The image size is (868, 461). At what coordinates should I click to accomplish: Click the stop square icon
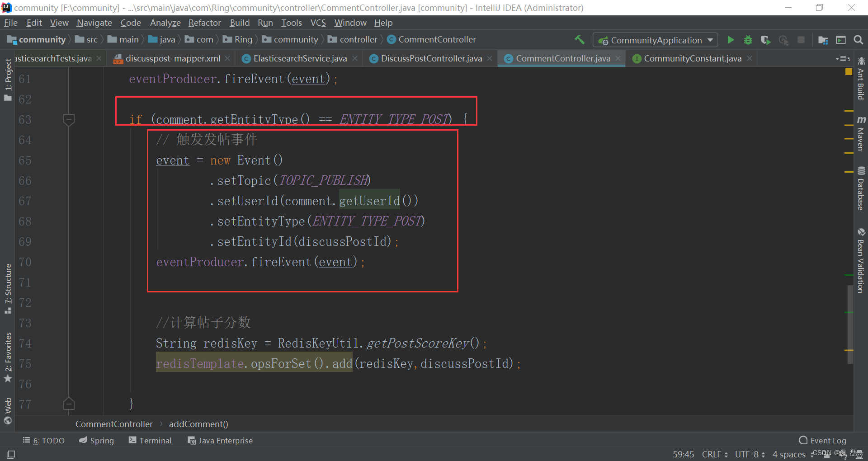click(801, 40)
